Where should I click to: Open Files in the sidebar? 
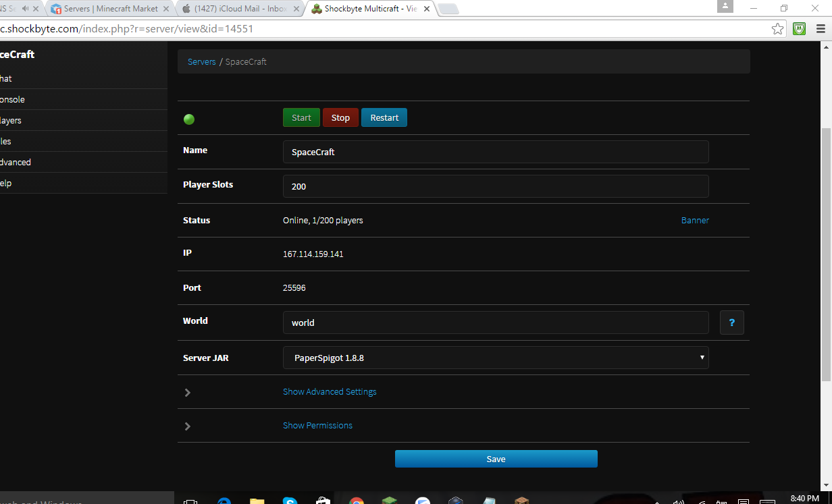(x=84, y=141)
